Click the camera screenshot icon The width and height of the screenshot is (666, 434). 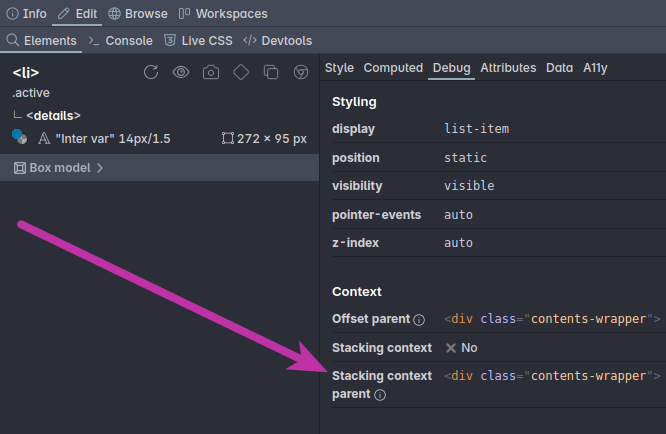point(211,72)
